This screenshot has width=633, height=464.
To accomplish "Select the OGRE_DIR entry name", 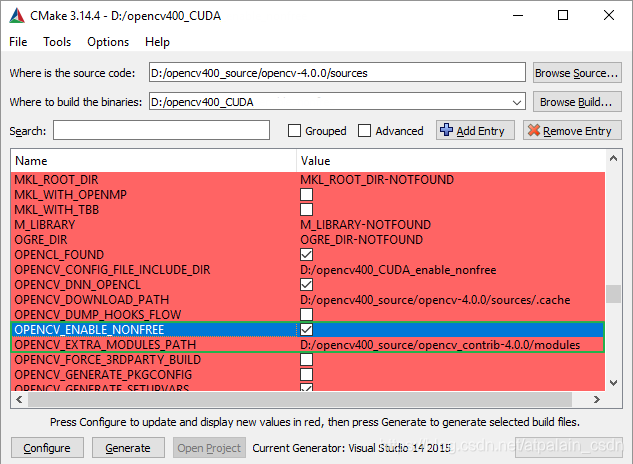I will point(41,240).
